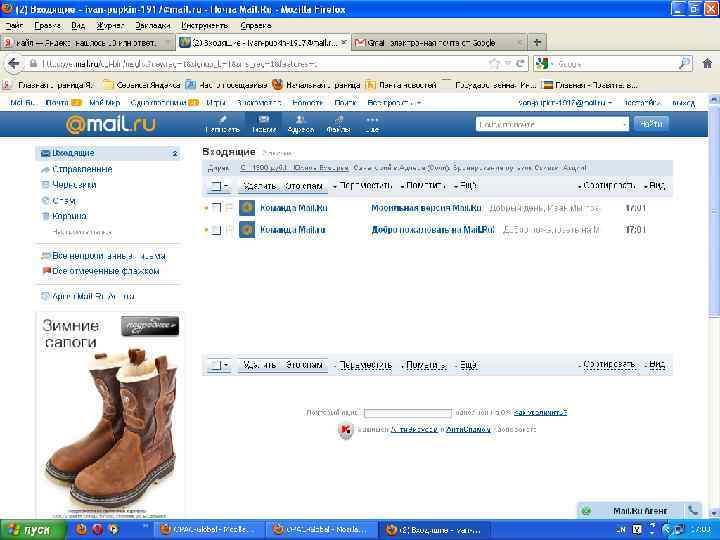Open the Письма section in the header
Screen dimensions: 720x540
[x=264, y=124]
